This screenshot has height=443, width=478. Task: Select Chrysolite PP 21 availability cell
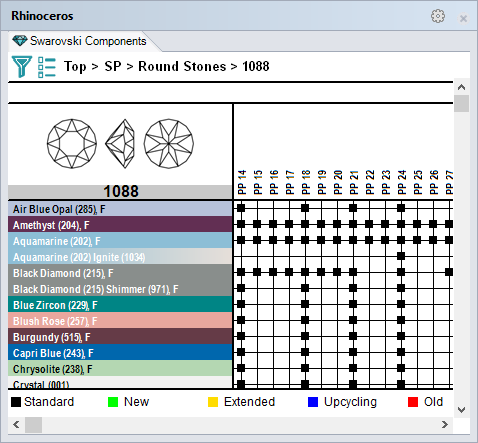pyautogui.click(x=353, y=368)
